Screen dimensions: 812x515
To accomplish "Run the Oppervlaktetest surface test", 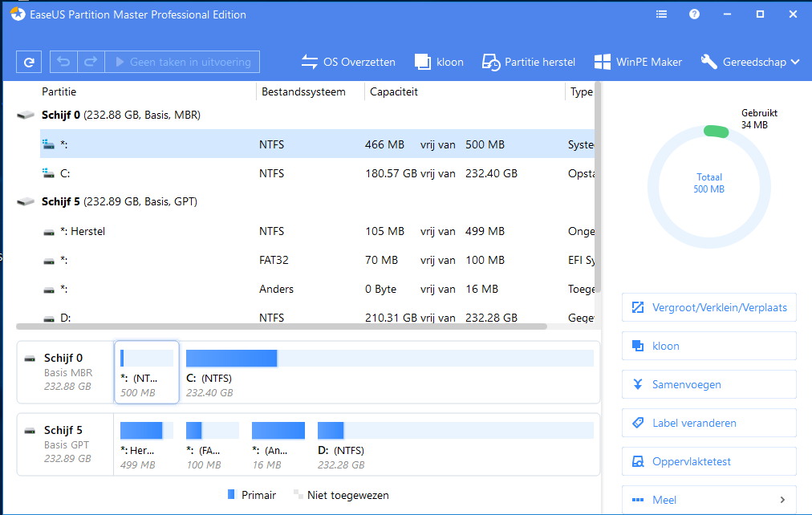I will (x=709, y=461).
